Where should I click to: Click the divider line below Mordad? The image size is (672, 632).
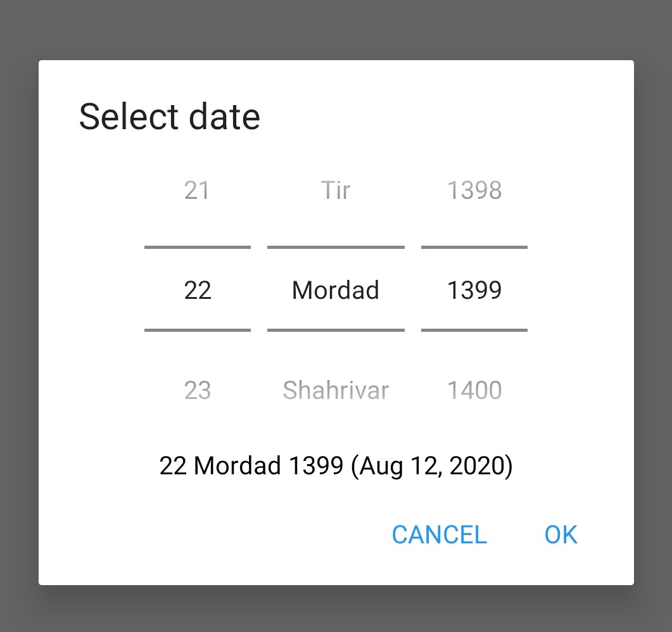point(336,330)
